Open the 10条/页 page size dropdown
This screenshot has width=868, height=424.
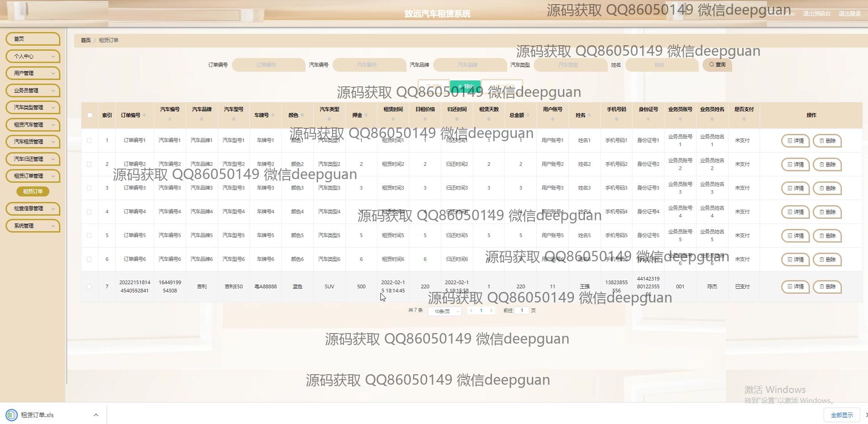[445, 311]
